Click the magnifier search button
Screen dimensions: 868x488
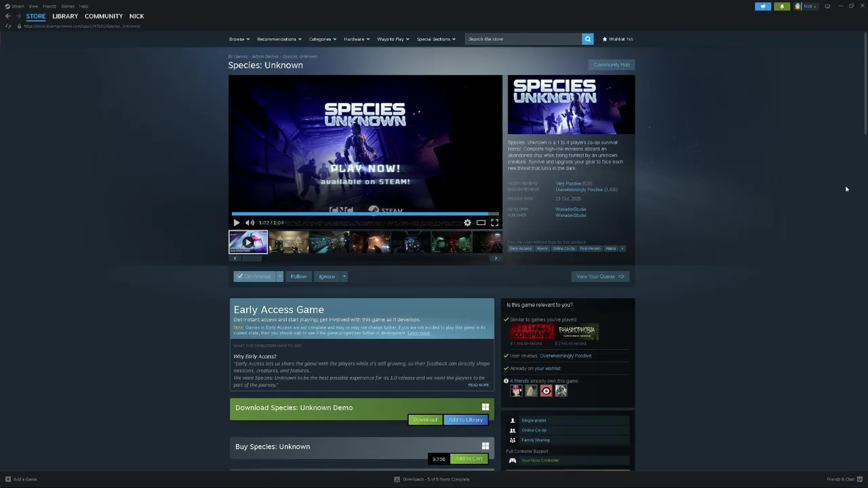click(588, 39)
